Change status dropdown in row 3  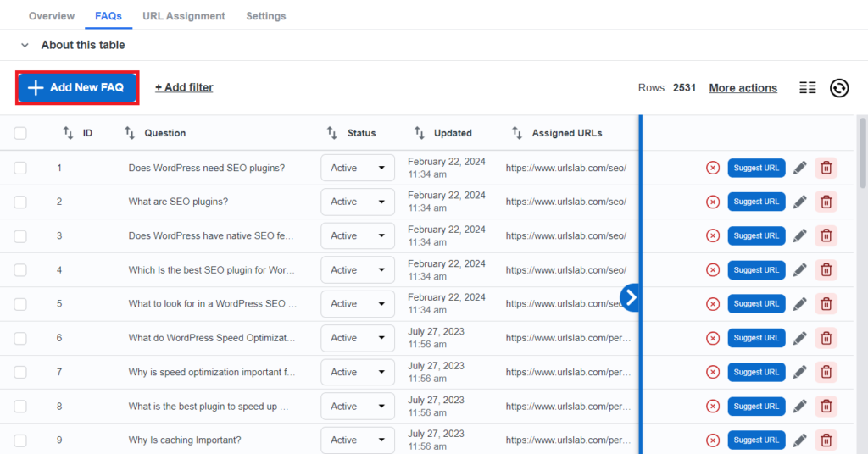pos(358,236)
